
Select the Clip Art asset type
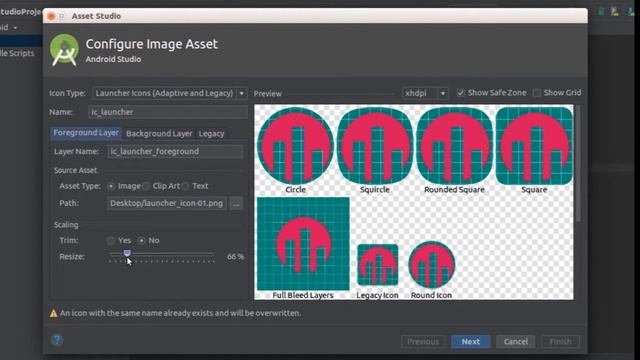146,186
